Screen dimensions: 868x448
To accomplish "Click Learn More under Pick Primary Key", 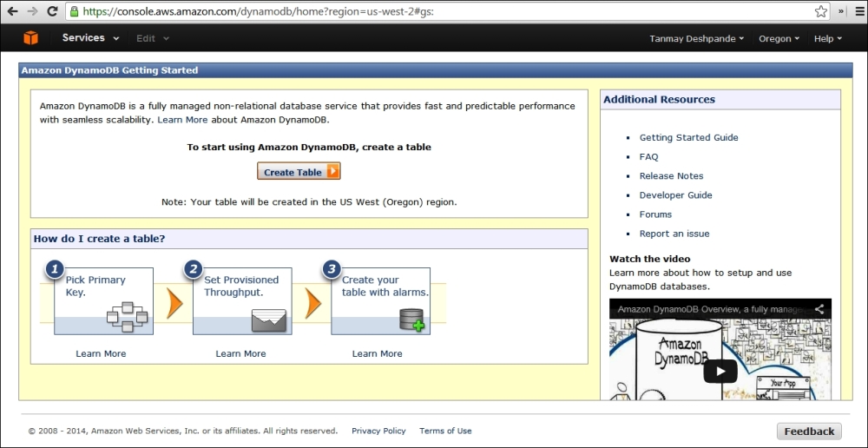I will click(x=101, y=353).
